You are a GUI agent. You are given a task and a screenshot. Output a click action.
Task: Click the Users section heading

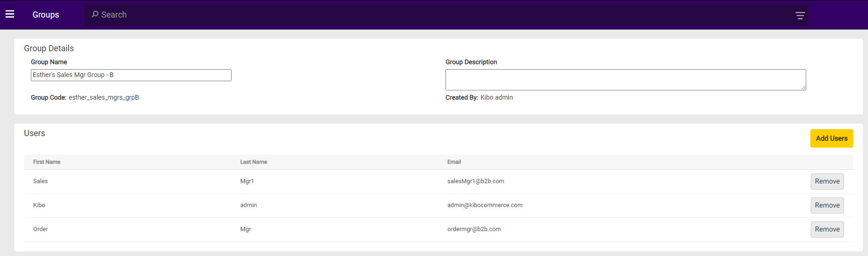point(35,133)
